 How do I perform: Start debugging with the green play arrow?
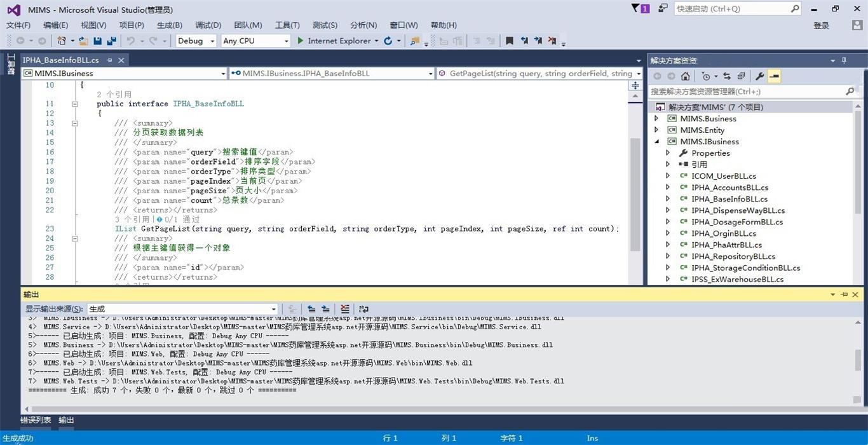[301, 41]
